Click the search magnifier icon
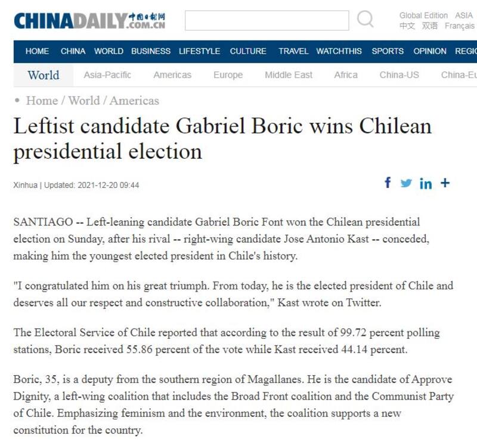Screen dimensions: 477x448 coord(365,20)
